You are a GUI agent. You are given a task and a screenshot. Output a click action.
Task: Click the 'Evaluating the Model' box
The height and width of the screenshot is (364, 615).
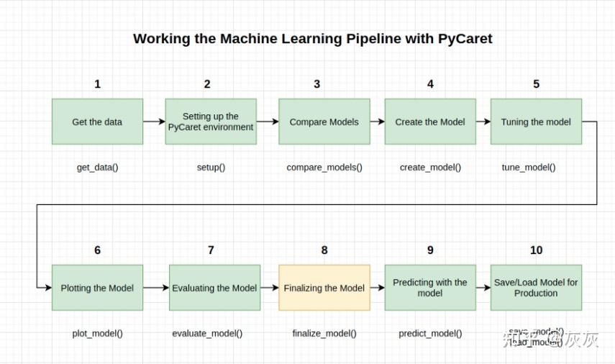tap(214, 288)
